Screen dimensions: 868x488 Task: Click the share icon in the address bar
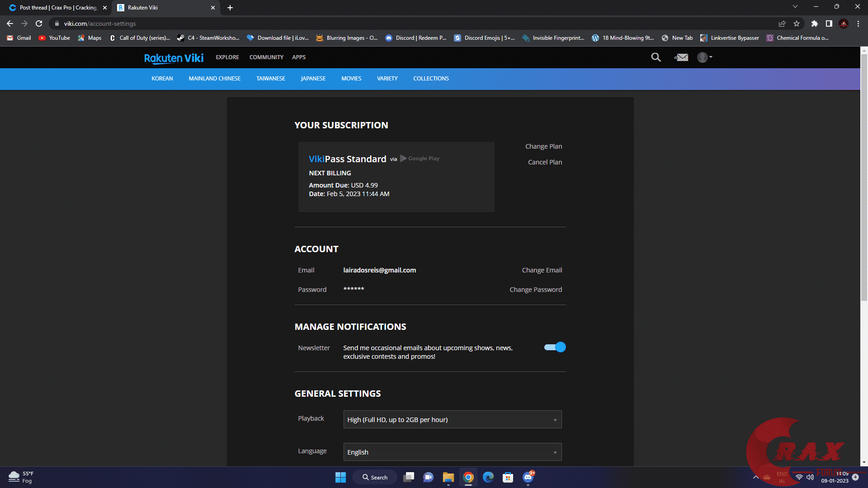point(782,23)
